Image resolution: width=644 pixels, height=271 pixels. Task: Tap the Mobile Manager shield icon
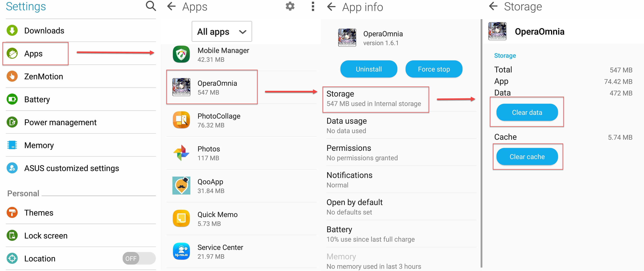(x=181, y=54)
